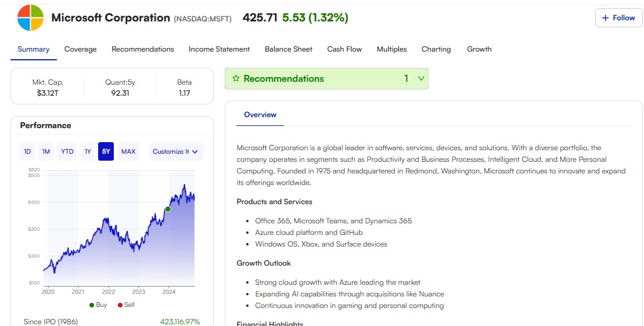Click the Products and Services heading
Screen dimensions: 644x326
pos(274,202)
